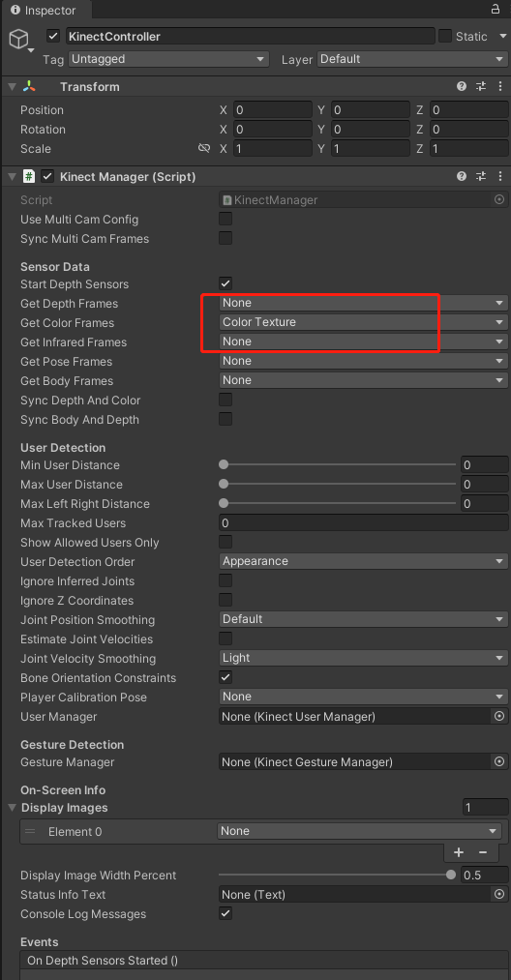
Task: Open Status Info Text object picker
Action: (499, 894)
